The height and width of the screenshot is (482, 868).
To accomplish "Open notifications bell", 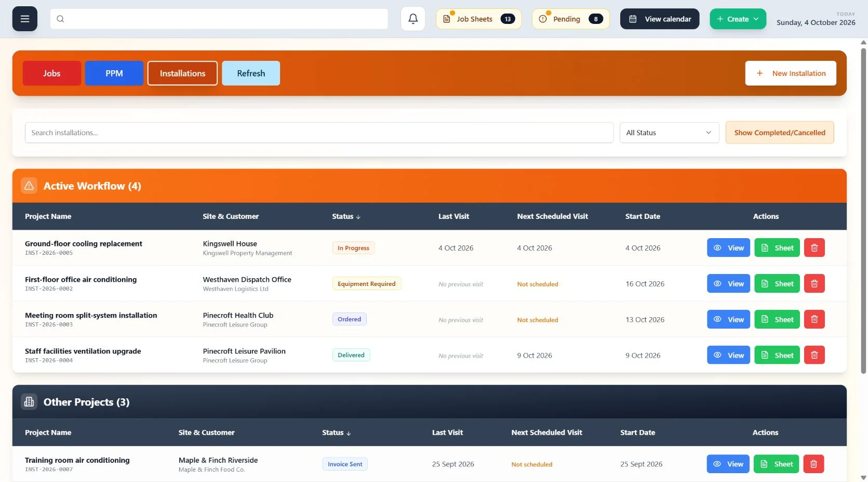I will [x=413, y=19].
